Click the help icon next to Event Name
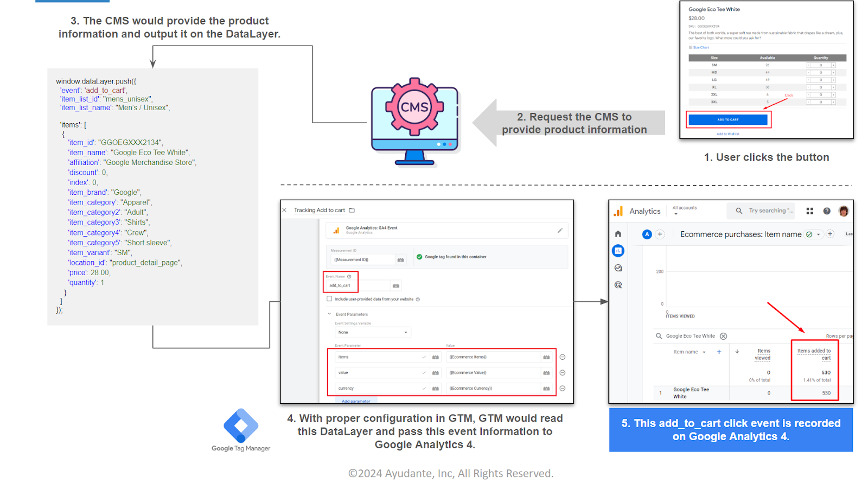 click(x=349, y=277)
